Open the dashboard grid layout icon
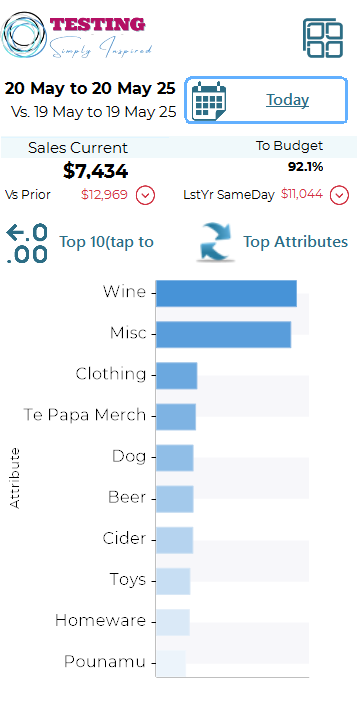The width and height of the screenshot is (360, 709). tap(323, 38)
